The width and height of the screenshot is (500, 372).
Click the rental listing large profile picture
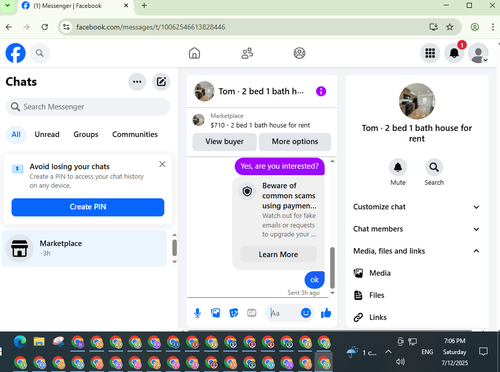pos(417,101)
